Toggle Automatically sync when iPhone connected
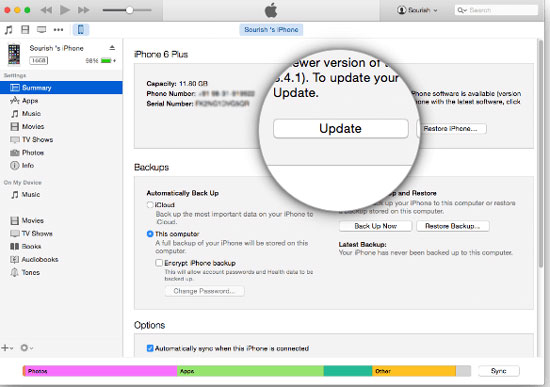The height and width of the screenshot is (387, 550). click(150, 348)
